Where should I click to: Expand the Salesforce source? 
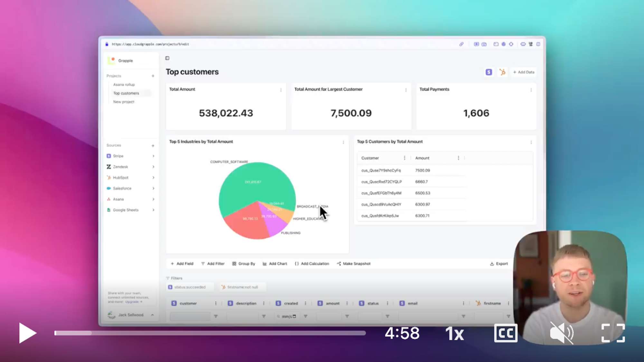pos(153,188)
